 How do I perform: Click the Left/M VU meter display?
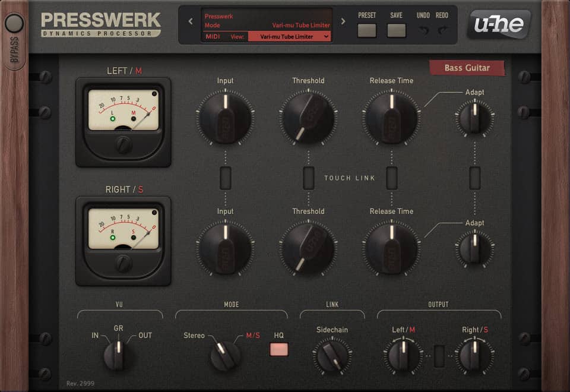[x=123, y=110]
